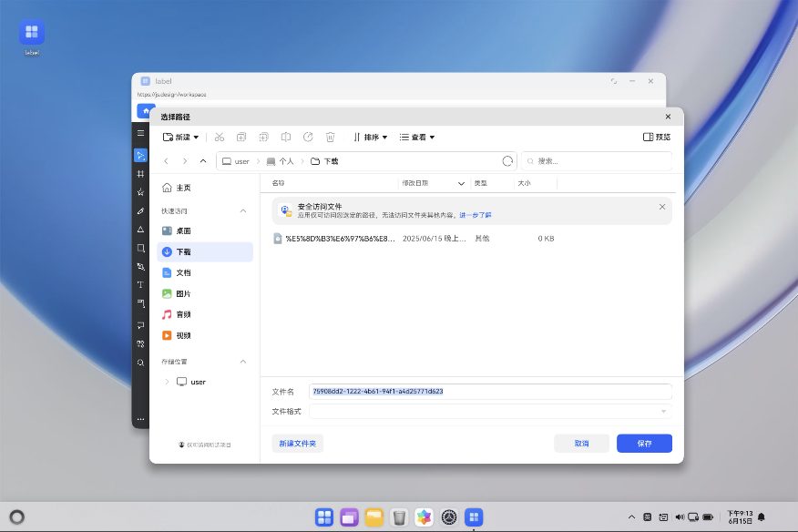Go forward with the right arrow navigation icon
The image size is (798, 532).
185,161
